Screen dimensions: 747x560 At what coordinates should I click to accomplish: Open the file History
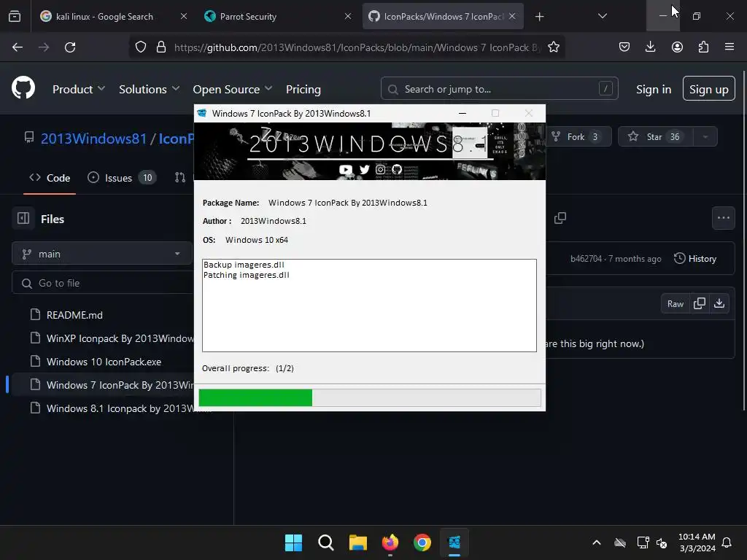695,259
